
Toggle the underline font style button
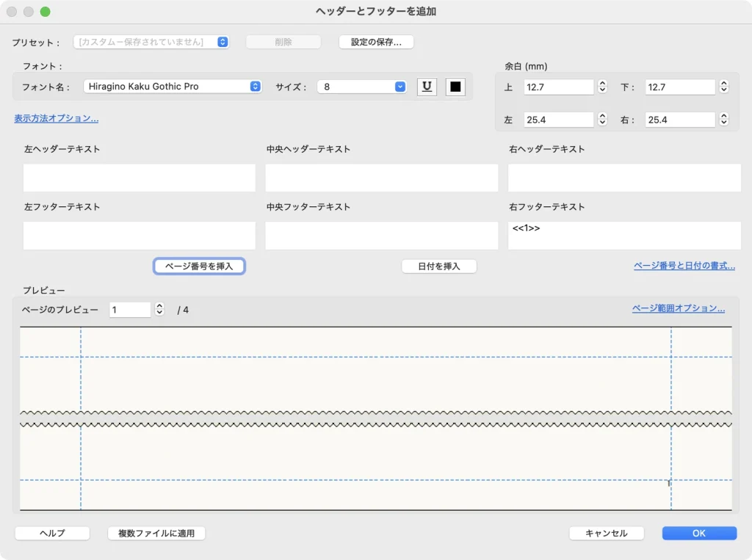427,87
